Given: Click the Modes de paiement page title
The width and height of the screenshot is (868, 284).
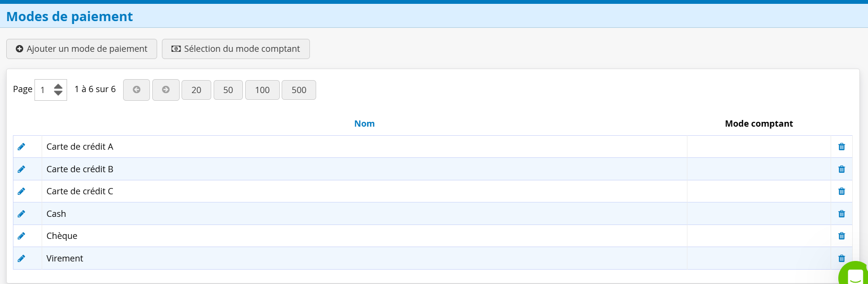Looking at the screenshot, I should pos(69,16).
